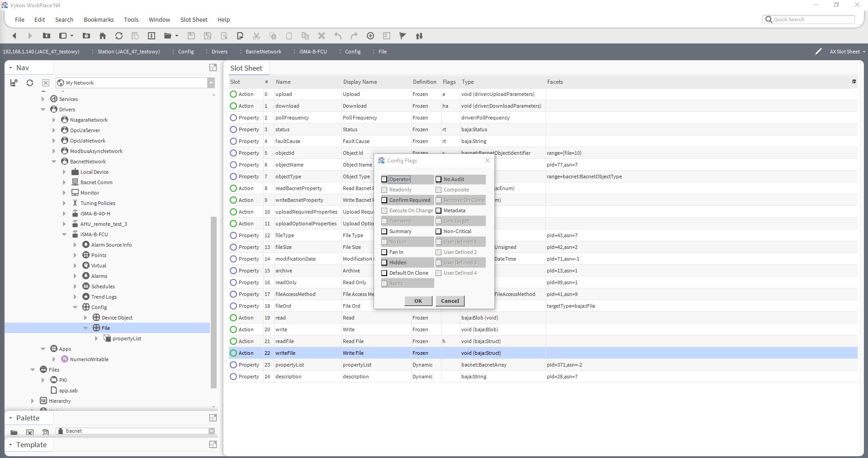The height and width of the screenshot is (458, 868).
Task: Expand the Schedules node under iSMA-B-FCU
Action: pyautogui.click(x=75, y=286)
